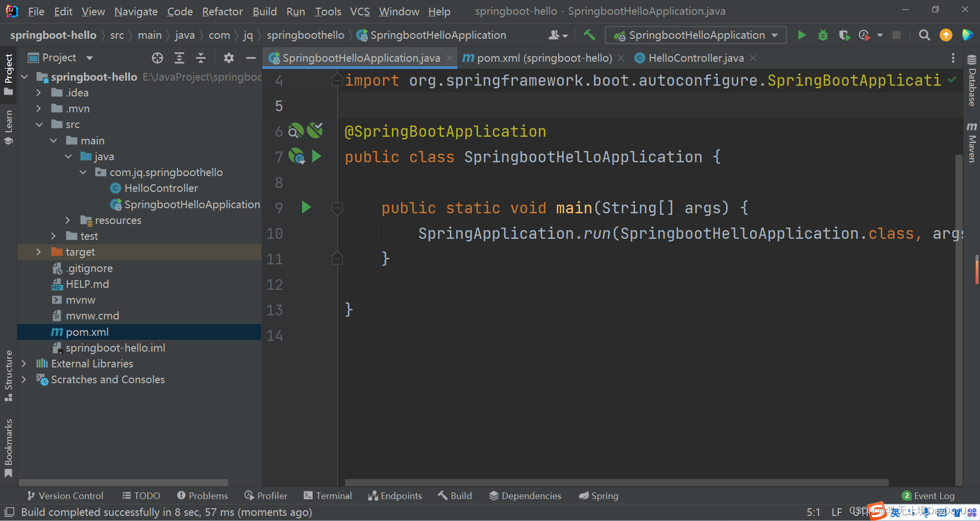This screenshot has height=521, width=980.
Task: Click the orange IDE update icon
Action: (946, 35)
